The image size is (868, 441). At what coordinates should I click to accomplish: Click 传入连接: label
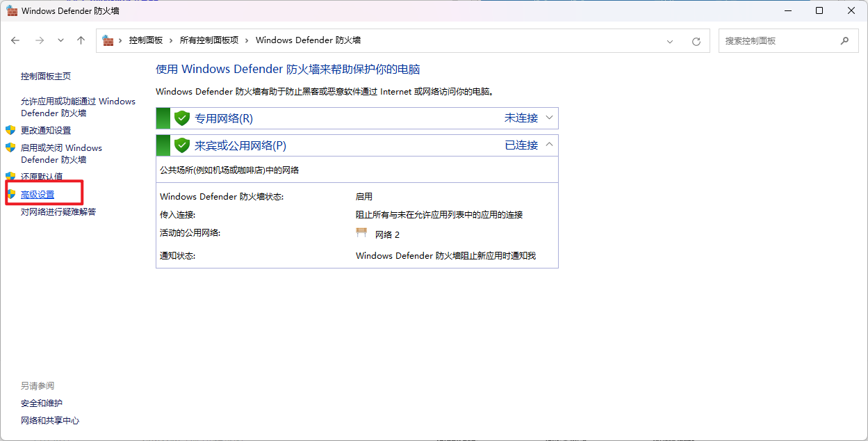(x=178, y=215)
